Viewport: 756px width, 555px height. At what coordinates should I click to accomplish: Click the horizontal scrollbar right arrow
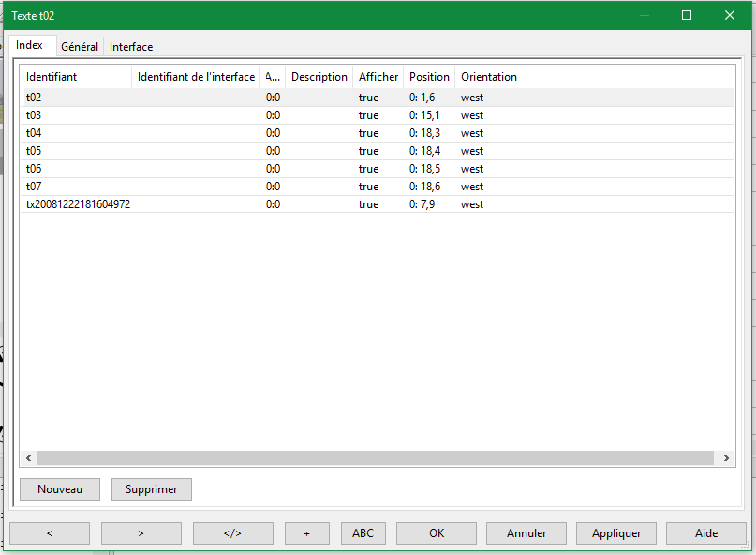click(x=727, y=458)
